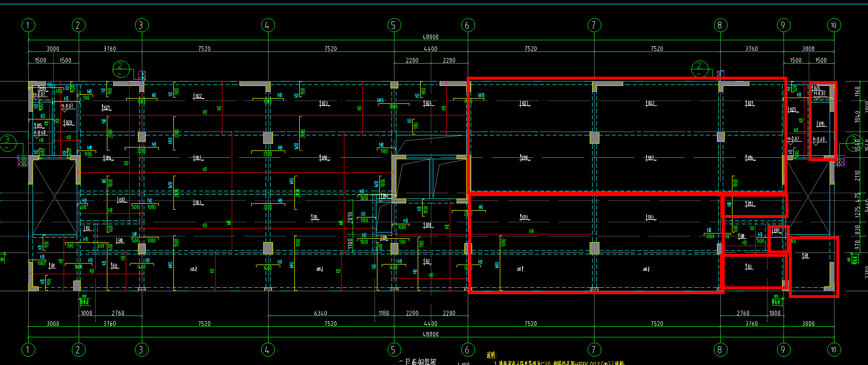This screenshot has width=868, height=365.
Task: Select the bottom 1000 dimension right of axis 2
Action: pyautogui.click(x=86, y=313)
